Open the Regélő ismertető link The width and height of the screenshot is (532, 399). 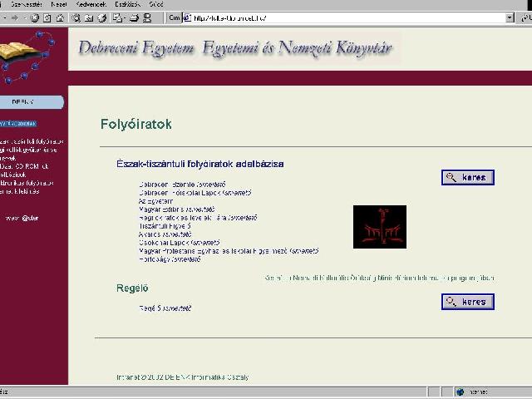[165, 308]
